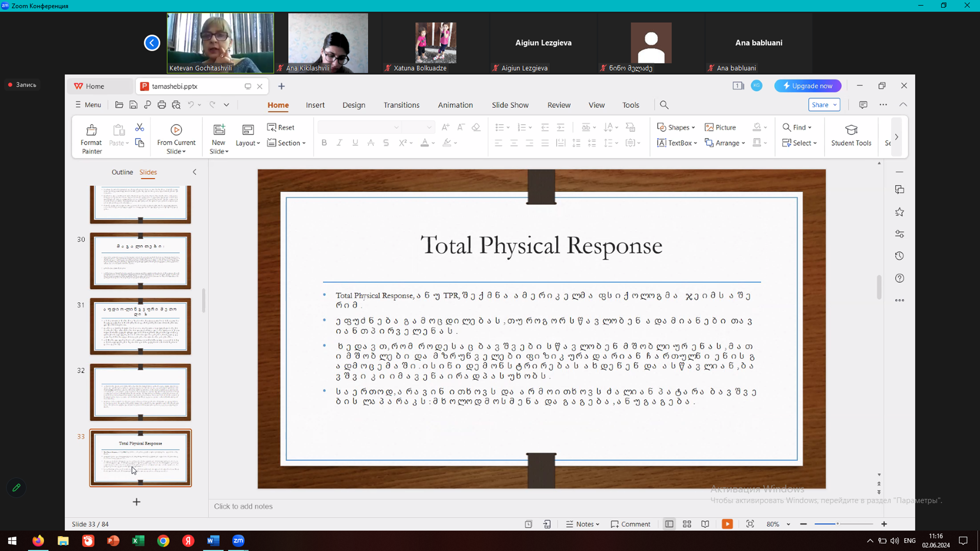
Task: Click the Share button
Action: [x=824, y=105]
